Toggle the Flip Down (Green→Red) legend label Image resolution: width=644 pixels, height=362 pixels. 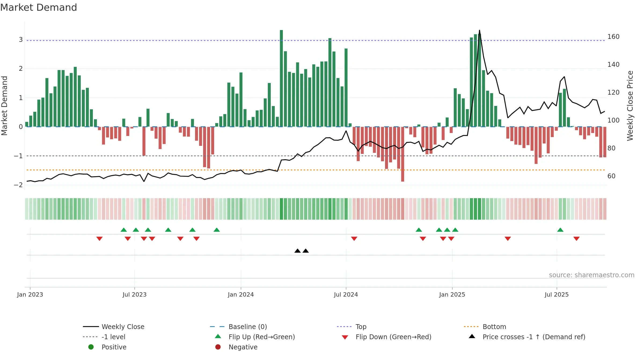coord(393,337)
